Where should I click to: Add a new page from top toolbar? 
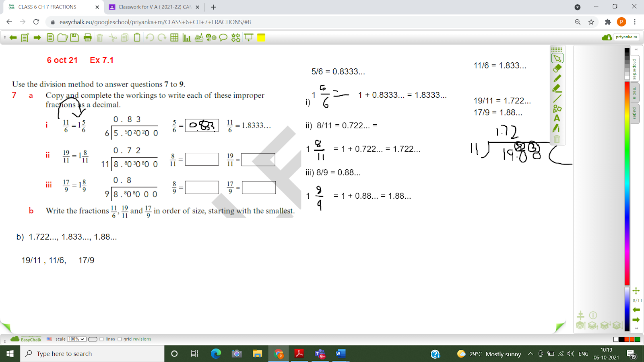click(25, 37)
